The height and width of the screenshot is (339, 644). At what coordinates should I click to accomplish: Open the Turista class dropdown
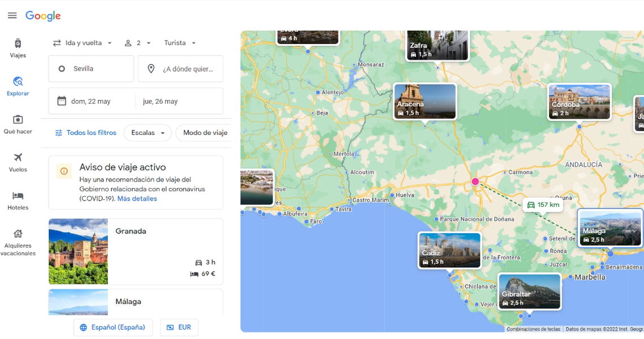pos(180,43)
